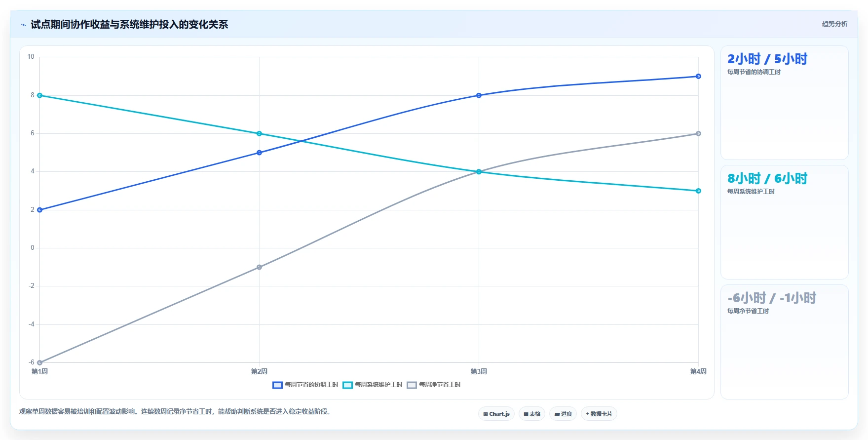Click the gray data point at 第2周 (value -1)
Viewport: 868px width, 440px height.
point(259,267)
